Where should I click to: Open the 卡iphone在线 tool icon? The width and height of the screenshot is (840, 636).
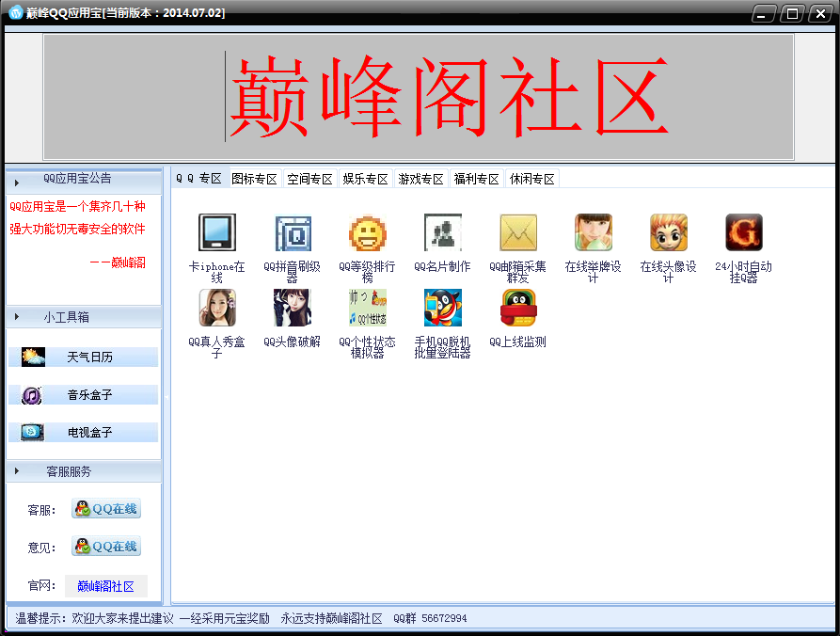pos(217,232)
